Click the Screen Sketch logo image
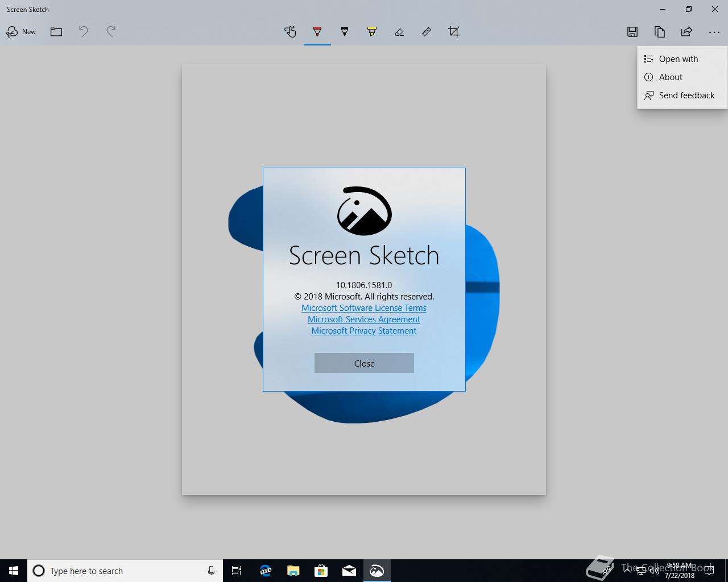The height and width of the screenshot is (582, 728). (364, 211)
